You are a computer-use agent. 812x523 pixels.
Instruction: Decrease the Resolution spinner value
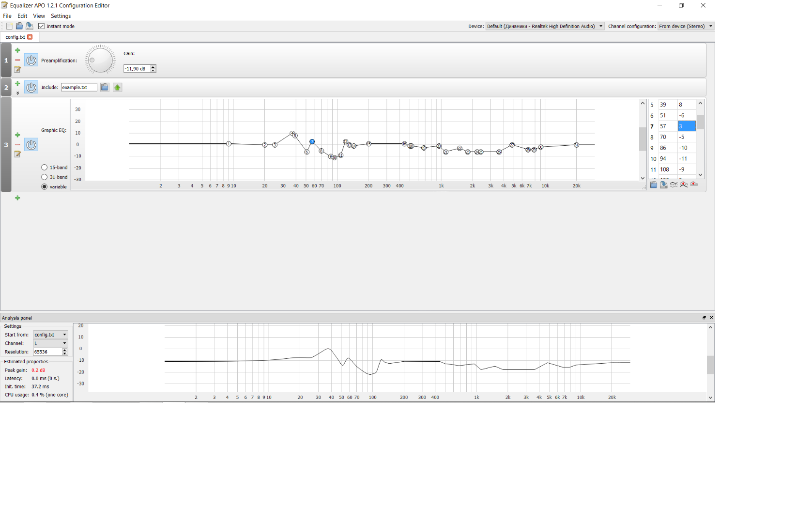click(65, 354)
